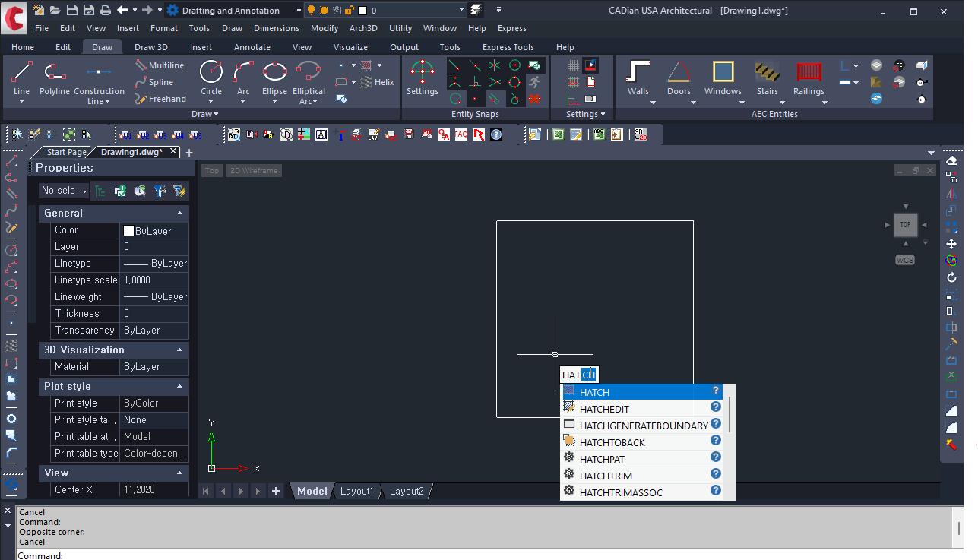Select the Polyline tool
This screenshot has height=560, width=978.
(x=55, y=79)
